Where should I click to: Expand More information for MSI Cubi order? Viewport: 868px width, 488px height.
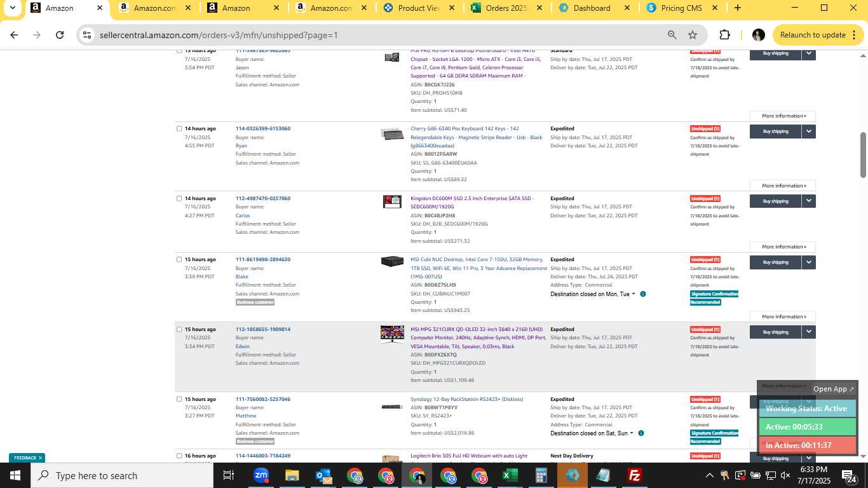pyautogui.click(x=783, y=317)
